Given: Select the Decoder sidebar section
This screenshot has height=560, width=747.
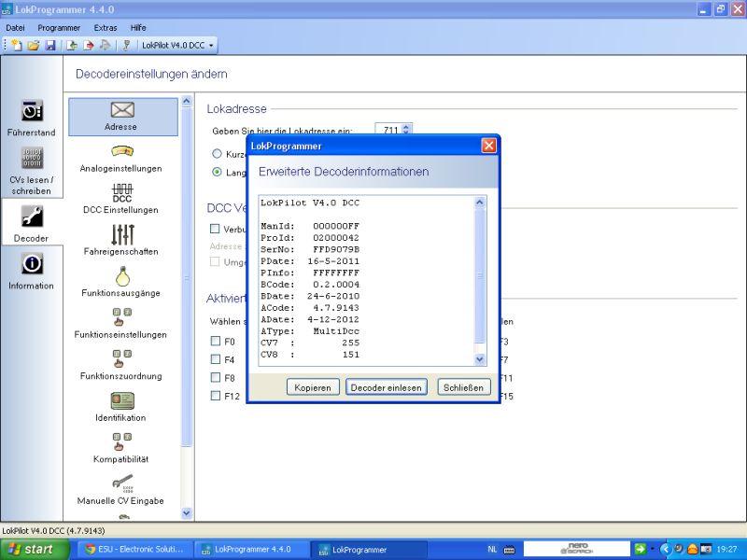Looking at the screenshot, I should [32, 224].
